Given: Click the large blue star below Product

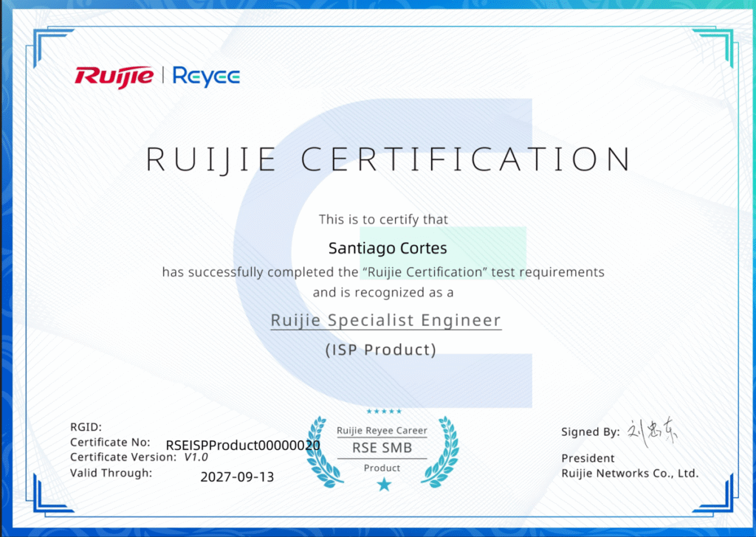Looking at the screenshot, I should [383, 485].
